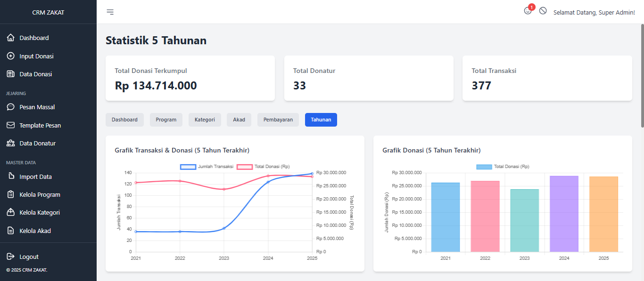This screenshot has height=281, width=644.
Task: Click the Pesan Massal chat bubble icon
Action: (x=11, y=107)
